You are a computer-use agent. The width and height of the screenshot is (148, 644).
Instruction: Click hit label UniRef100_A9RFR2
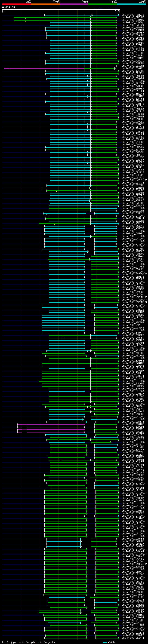click(x=133, y=28)
